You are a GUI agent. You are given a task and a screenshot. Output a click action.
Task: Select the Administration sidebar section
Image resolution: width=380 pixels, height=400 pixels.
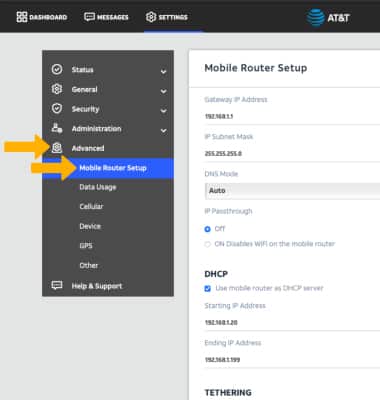(x=108, y=129)
